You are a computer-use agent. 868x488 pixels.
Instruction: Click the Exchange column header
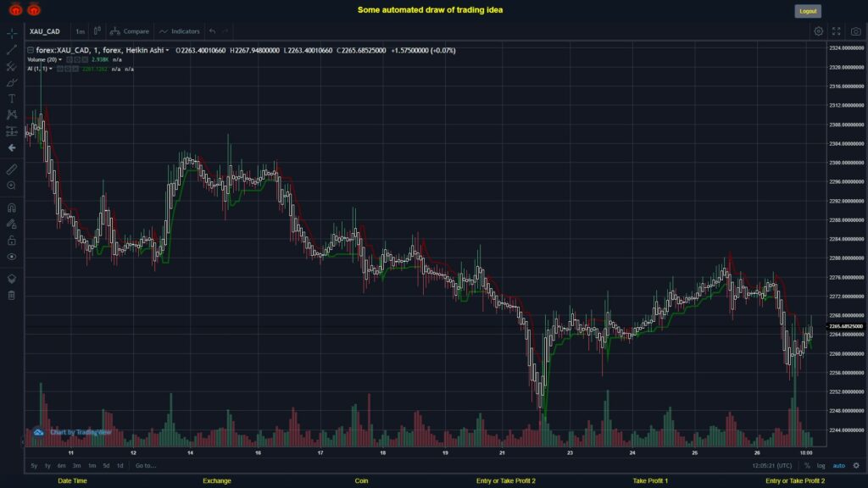pos(217,481)
